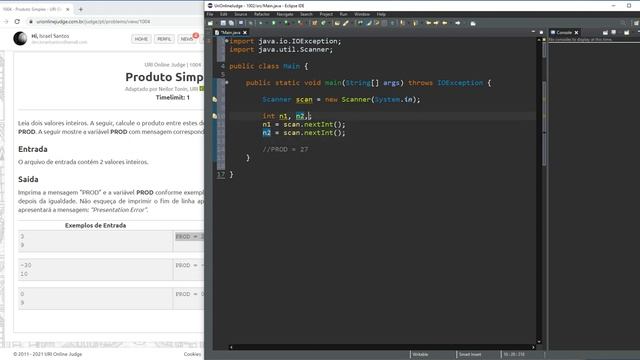This screenshot has width=640, height=360.
Task: Click the padlock site info icon
Action: pyautogui.click(x=31, y=22)
